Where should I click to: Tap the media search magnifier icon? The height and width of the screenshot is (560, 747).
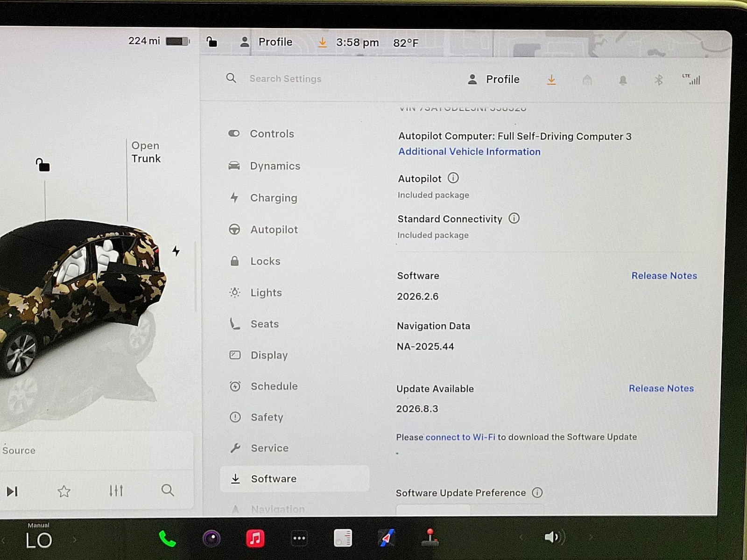tap(168, 490)
